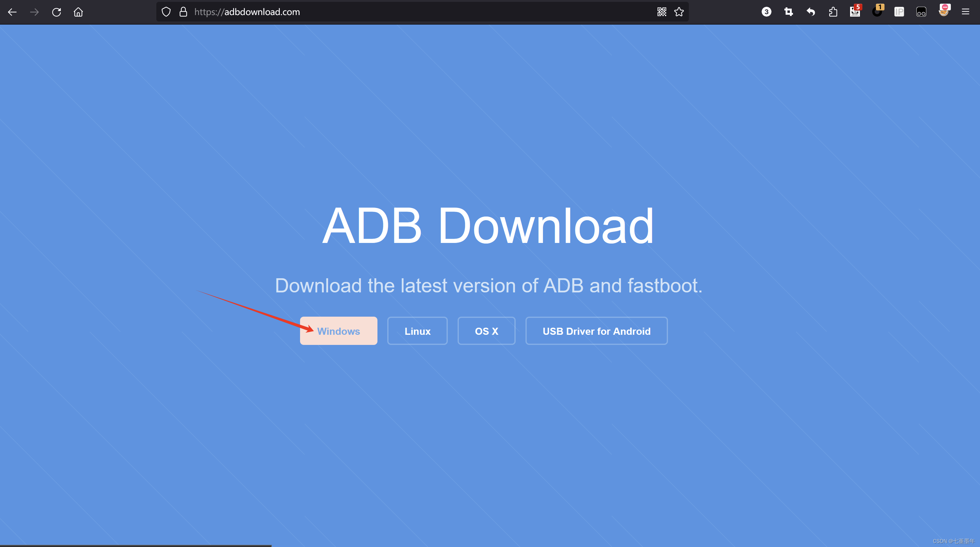Image resolution: width=980 pixels, height=547 pixels.
Task: Open USB Driver for Android link
Action: click(x=596, y=331)
